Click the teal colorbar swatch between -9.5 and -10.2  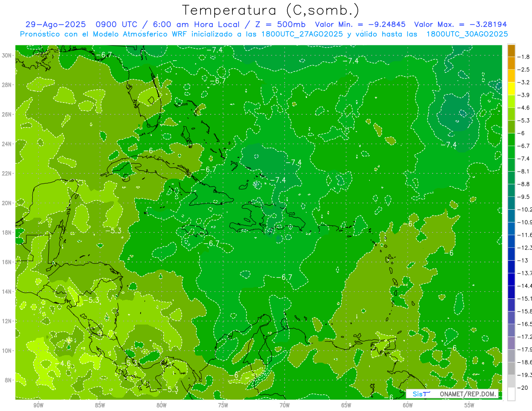pyautogui.click(x=511, y=203)
